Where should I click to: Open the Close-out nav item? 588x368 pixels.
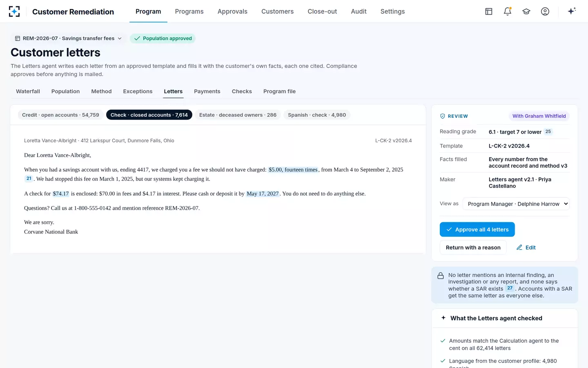[322, 11]
